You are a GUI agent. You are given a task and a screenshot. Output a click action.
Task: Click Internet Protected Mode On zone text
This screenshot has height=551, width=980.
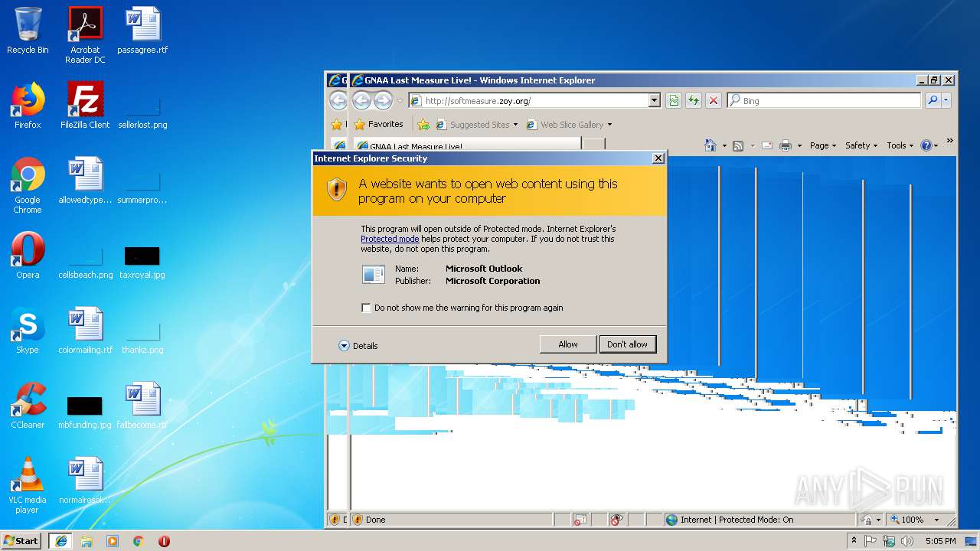click(737, 520)
